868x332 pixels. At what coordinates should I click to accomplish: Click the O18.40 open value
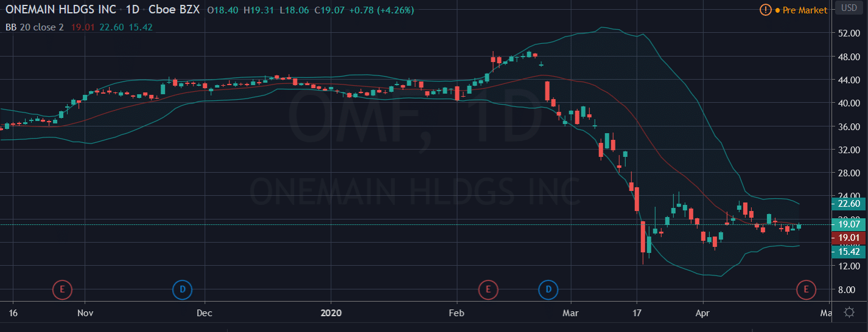223,10
